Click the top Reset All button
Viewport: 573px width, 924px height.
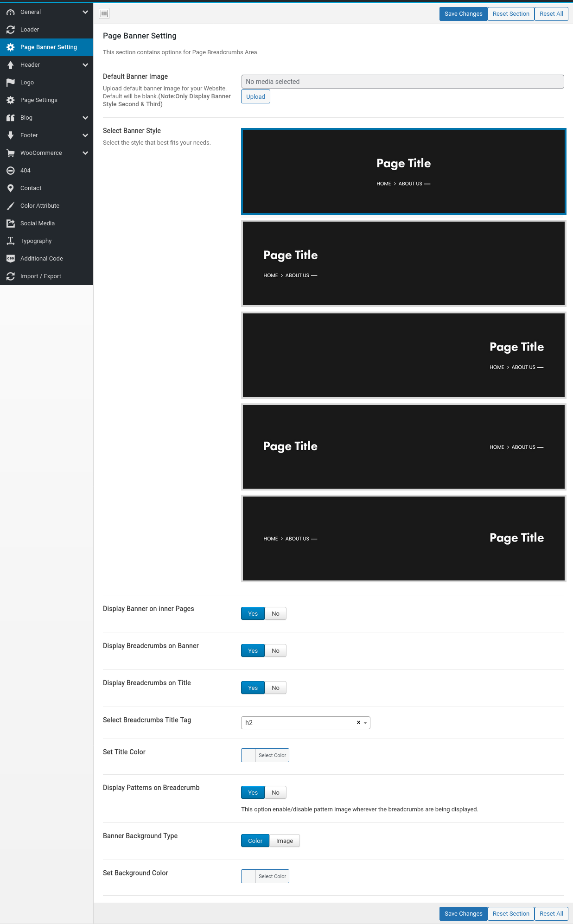(551, 14)
